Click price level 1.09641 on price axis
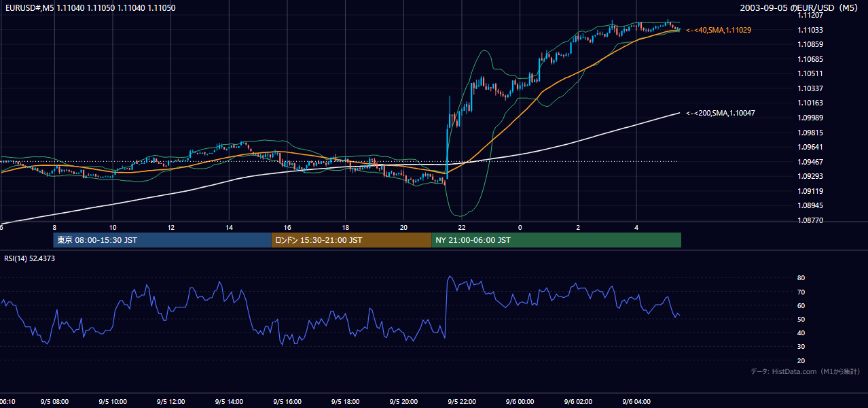Screen dimensions: 868x408 [x=810, y=147]
